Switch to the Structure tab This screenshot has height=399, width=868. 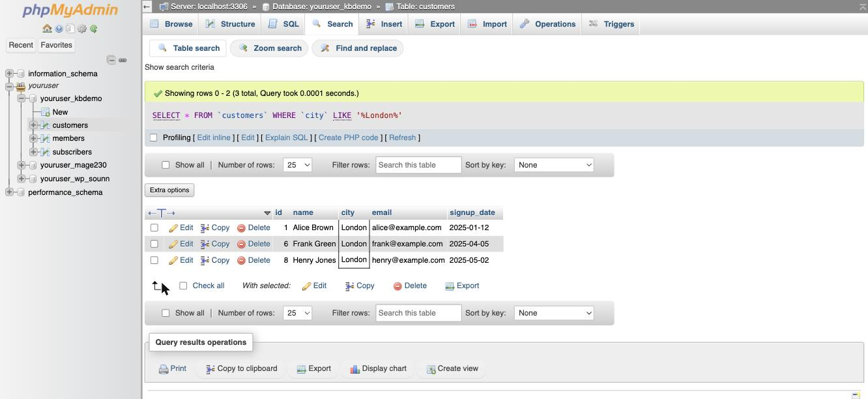click(x=230, y=24)
